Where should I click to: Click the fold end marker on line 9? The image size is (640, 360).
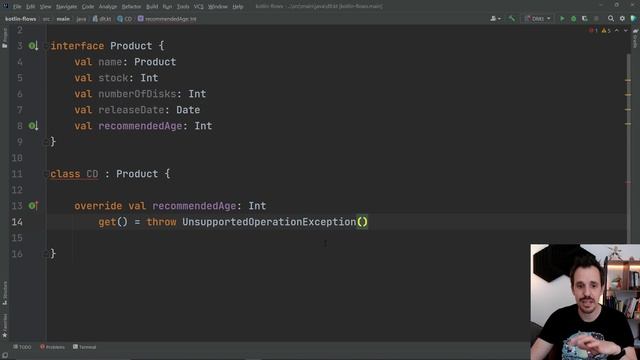coord(46,142)
